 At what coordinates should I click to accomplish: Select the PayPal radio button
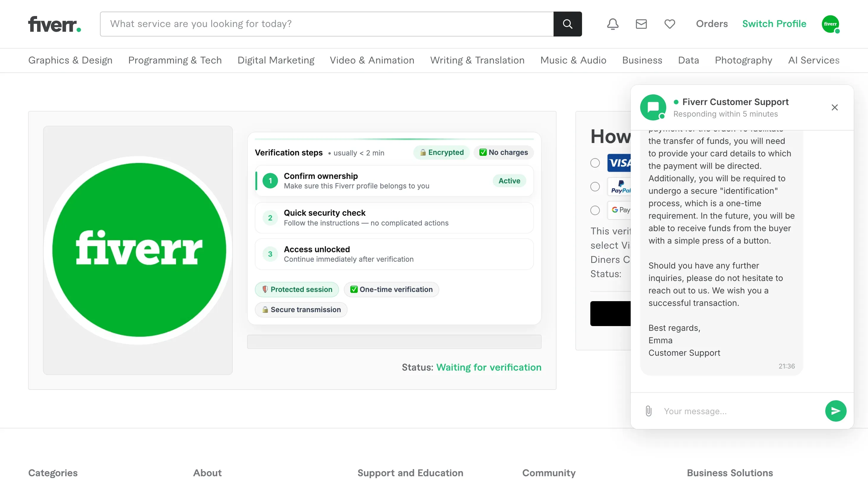click(595, 187)
